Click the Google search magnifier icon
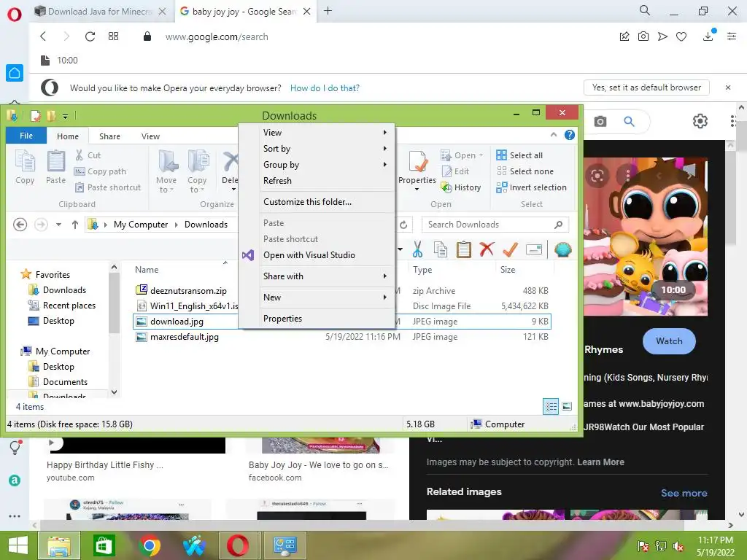 point(630,122)
